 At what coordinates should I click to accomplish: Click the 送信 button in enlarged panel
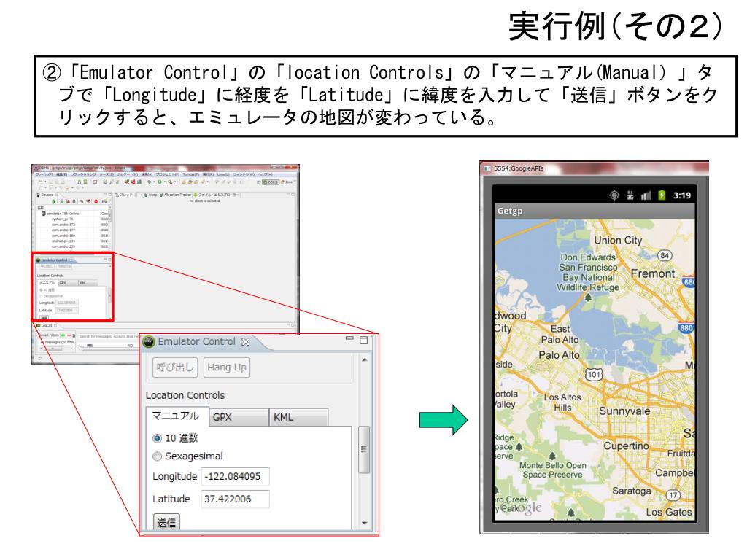click(166, 522)
